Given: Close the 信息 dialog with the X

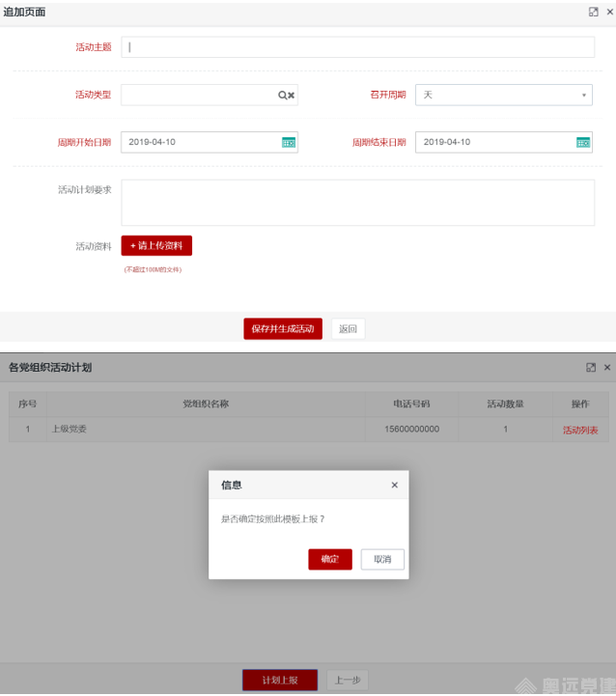Looking at the screenshot, I should click(x=394, y=486).
